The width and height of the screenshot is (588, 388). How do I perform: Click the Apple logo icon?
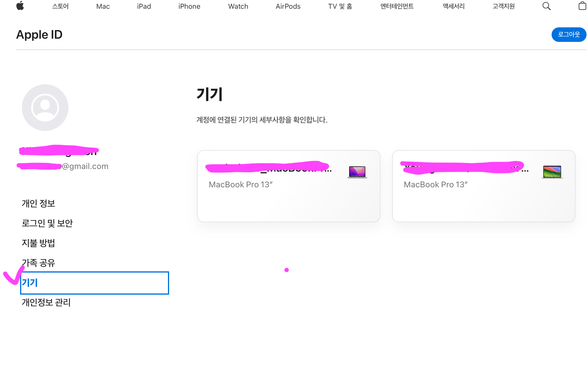(x=20, y=6)
